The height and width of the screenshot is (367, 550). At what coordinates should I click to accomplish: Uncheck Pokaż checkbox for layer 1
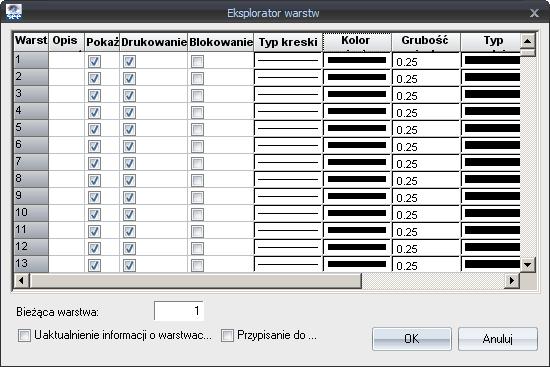94,62
